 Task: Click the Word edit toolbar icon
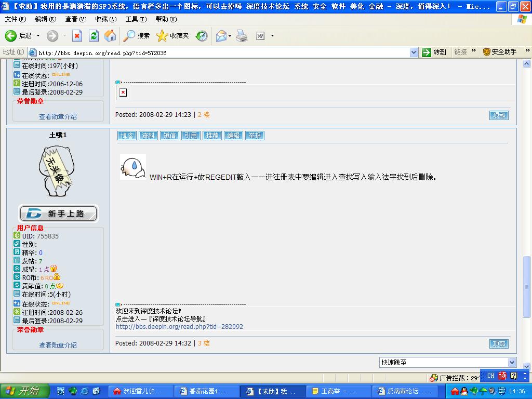coord(260,36)
